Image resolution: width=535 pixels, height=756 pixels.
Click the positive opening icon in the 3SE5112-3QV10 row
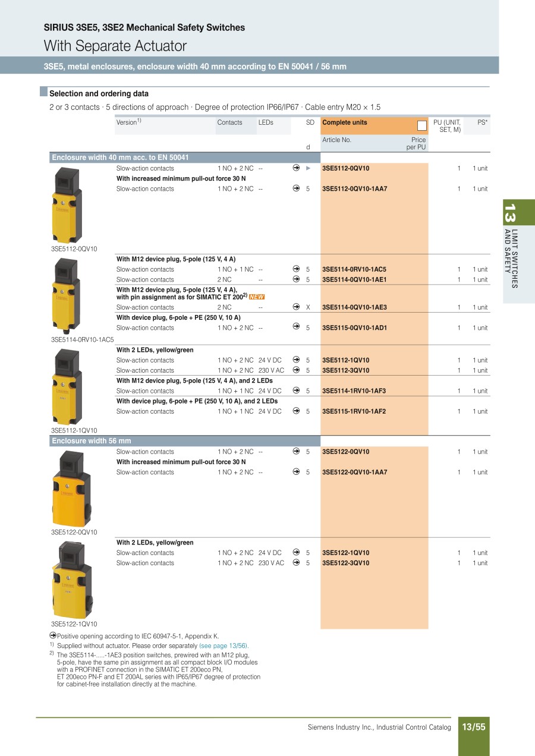click(296, 370)
